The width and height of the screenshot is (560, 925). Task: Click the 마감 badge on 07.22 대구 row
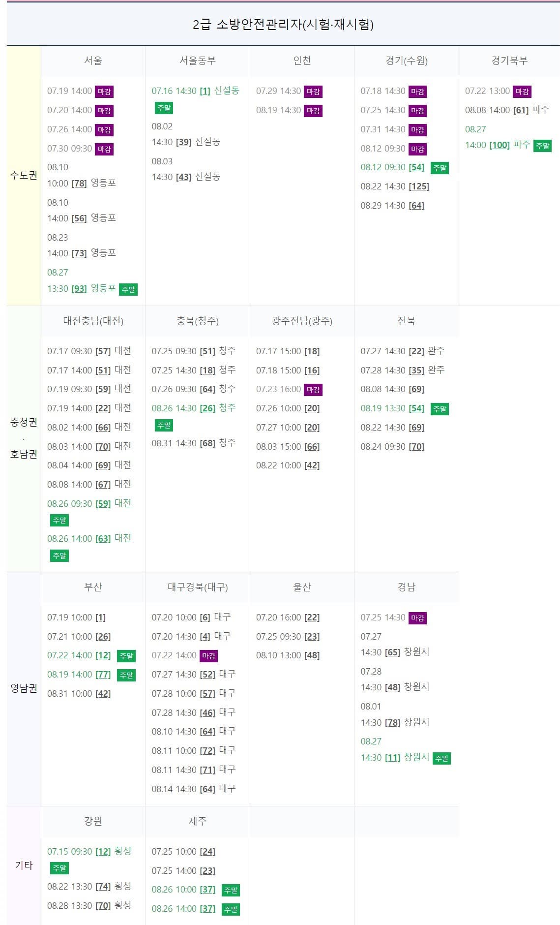209,655
